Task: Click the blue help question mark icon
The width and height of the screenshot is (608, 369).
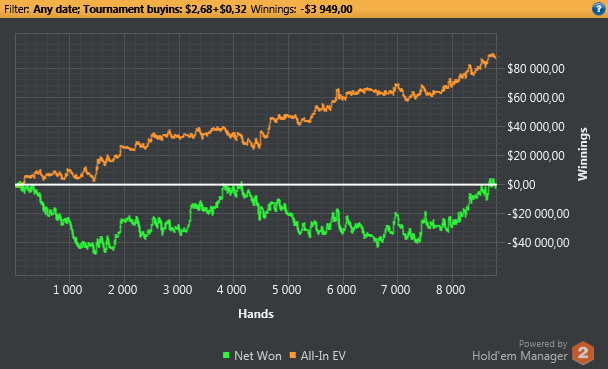Action: [x=599, y=9]
